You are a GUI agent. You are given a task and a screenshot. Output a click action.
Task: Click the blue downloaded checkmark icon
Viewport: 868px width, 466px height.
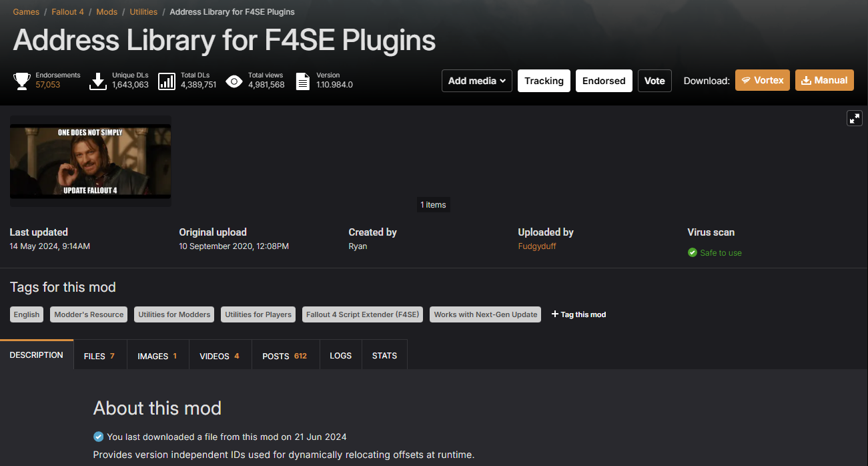pyautogui.click(x=99, y=437)
